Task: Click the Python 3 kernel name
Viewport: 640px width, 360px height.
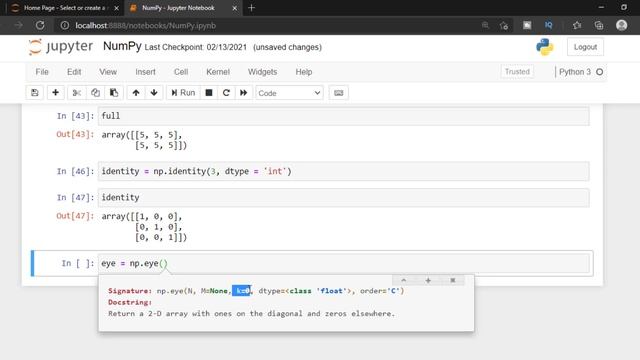Action: (x=575, y=72)
